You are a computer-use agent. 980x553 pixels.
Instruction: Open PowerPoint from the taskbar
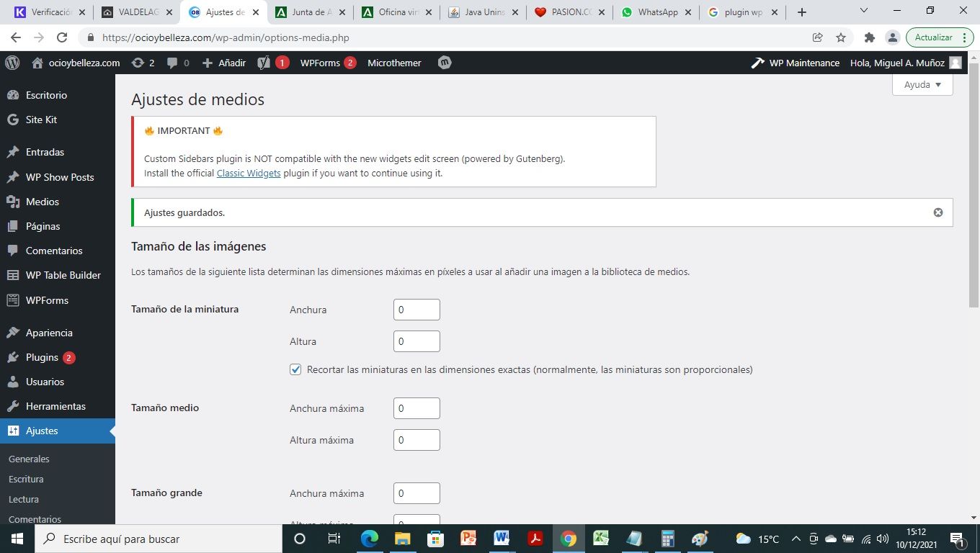coord(468,539)
